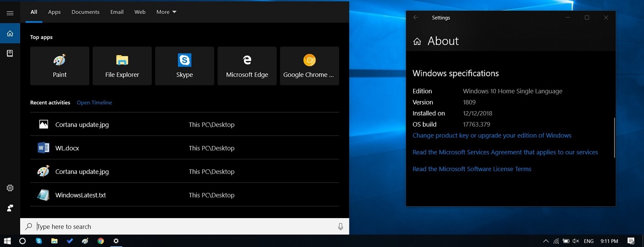The width and height of the screenshot is (644, 247).
Task: Switch to the Web search tab
Action: click(140, 12)
